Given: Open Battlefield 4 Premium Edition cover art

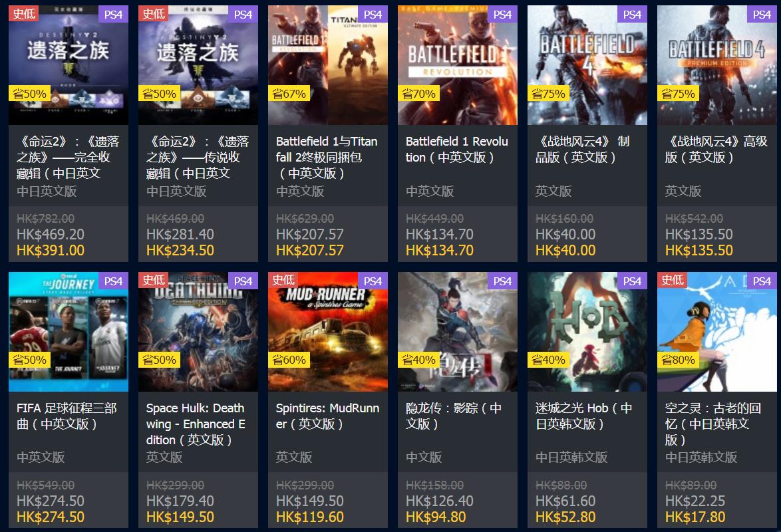Looking at the screenshot, I should click(x=716, y=65).
